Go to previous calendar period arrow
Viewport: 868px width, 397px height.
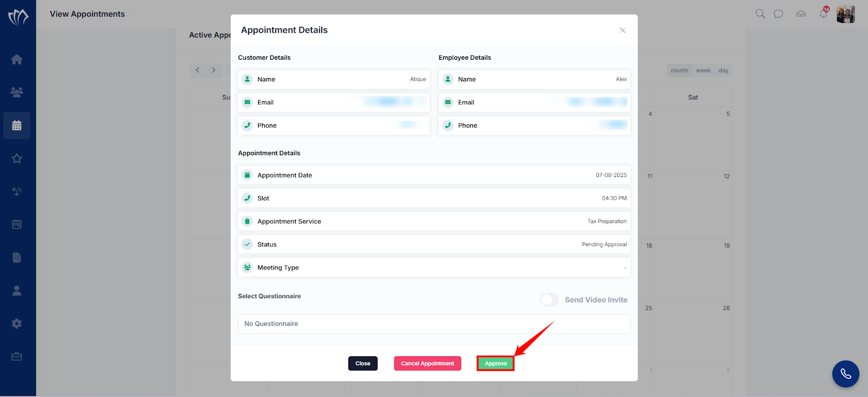click(x=197, y=70)
